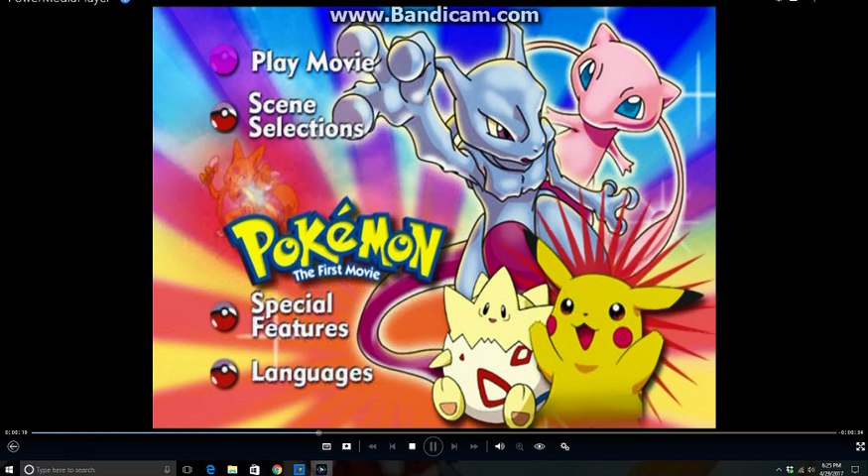Viewport: 868px width, 476px height.
Task: Pause playback with the round pause button
Action: point(433,446)
